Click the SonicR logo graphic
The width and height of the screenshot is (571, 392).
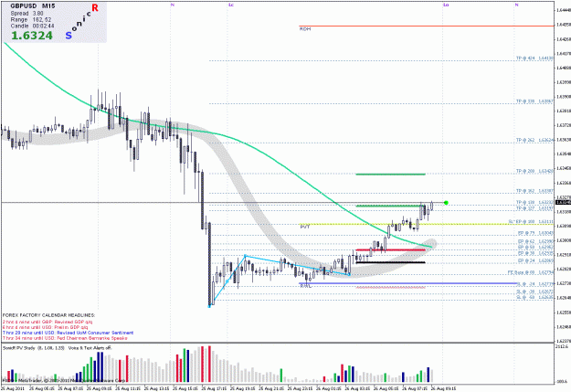tap(81, 21)
